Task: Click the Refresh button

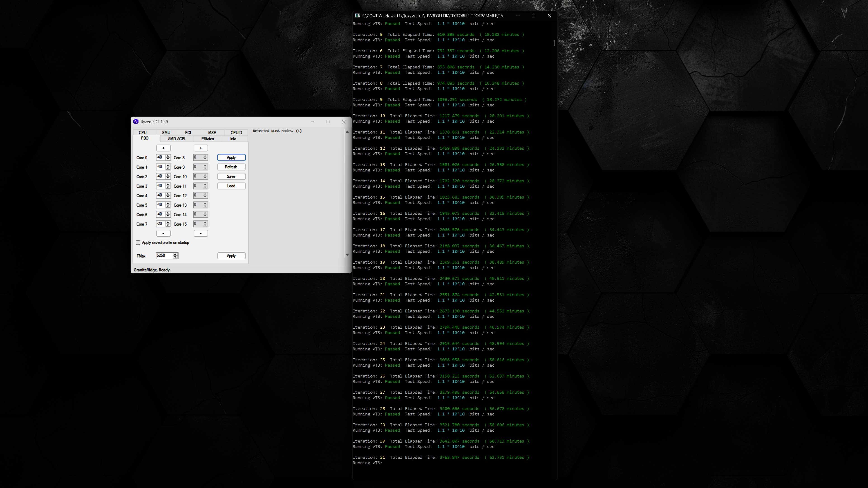Action: (x=231, y=167)
